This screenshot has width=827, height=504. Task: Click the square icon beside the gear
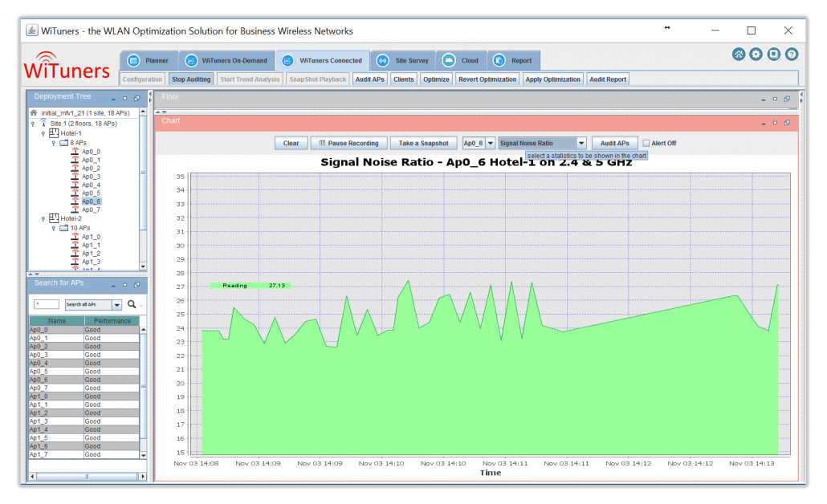pos(774,55)
